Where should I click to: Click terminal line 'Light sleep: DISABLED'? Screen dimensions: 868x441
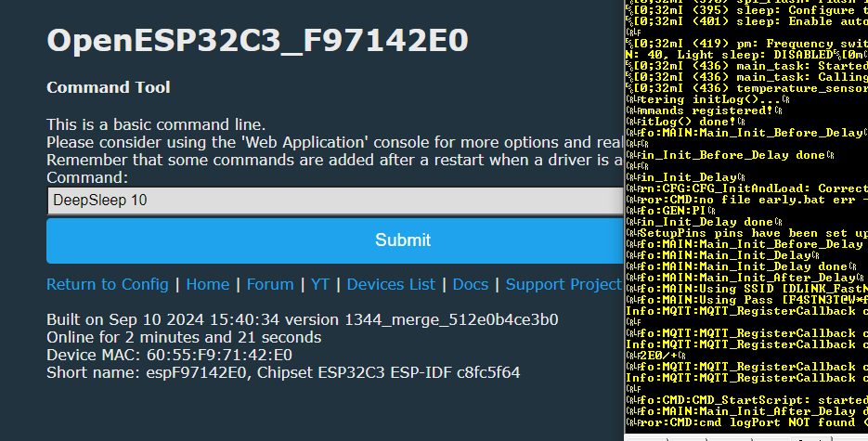pos(746,55)
